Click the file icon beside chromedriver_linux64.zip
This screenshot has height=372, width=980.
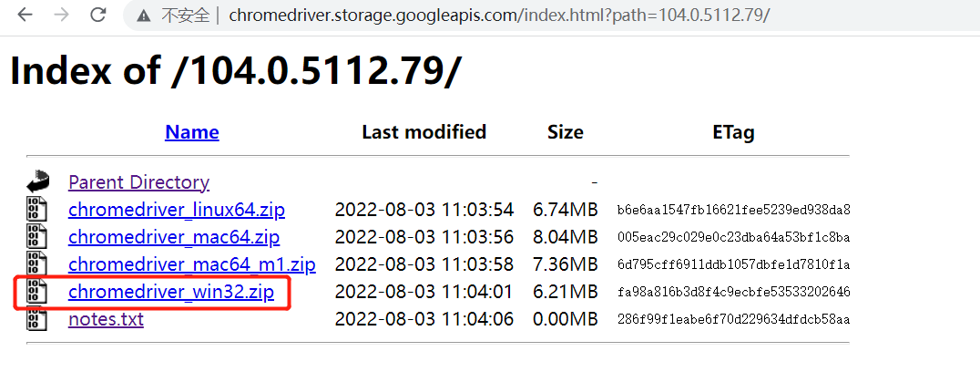click(x=36, y=210)
